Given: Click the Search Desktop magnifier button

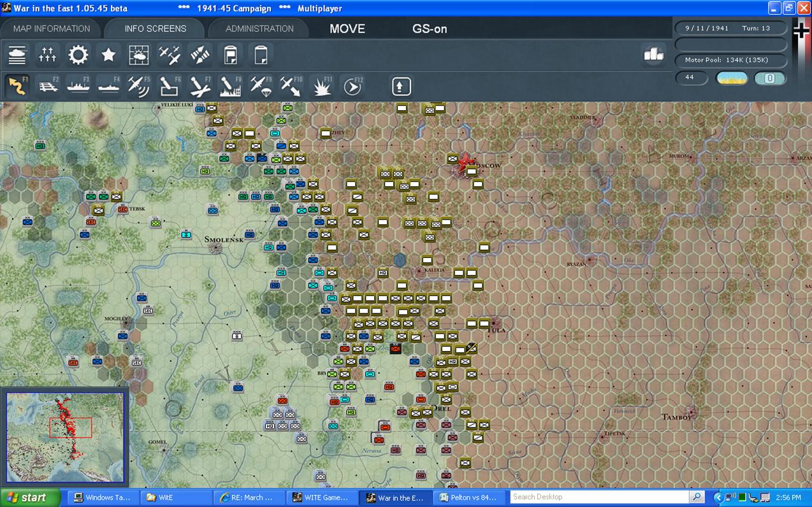Looking at the screenshot, I should click(x=697, y=497).
